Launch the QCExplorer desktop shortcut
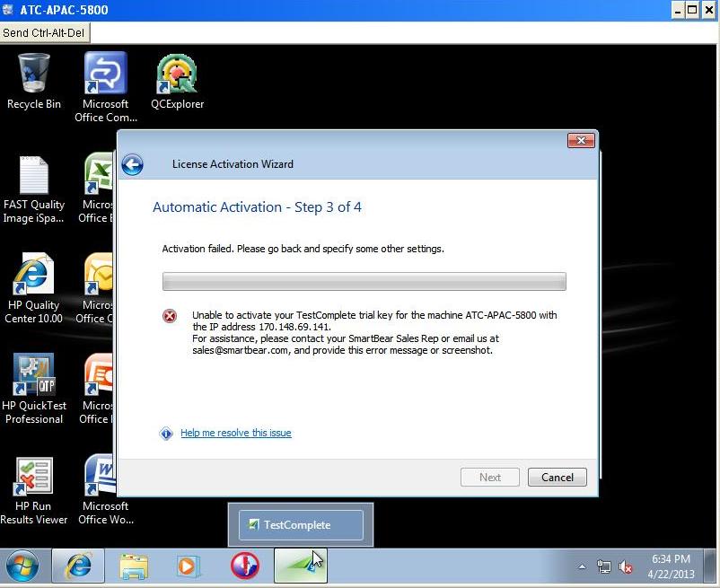 (177, 82)
